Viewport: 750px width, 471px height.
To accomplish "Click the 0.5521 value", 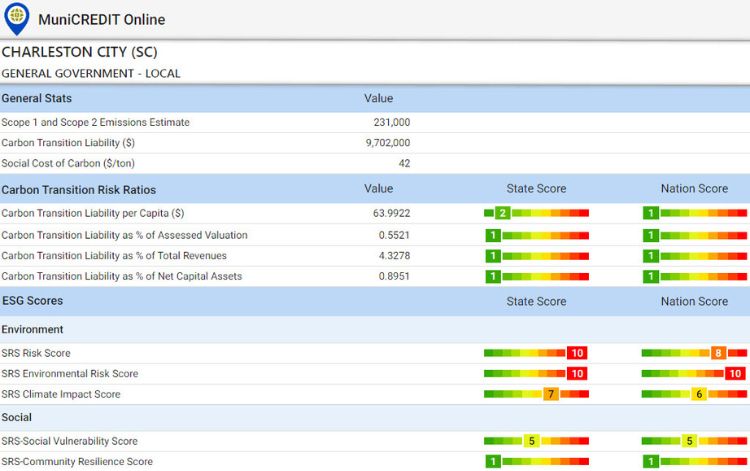I will pyautogui.click(x=394, y=235).
